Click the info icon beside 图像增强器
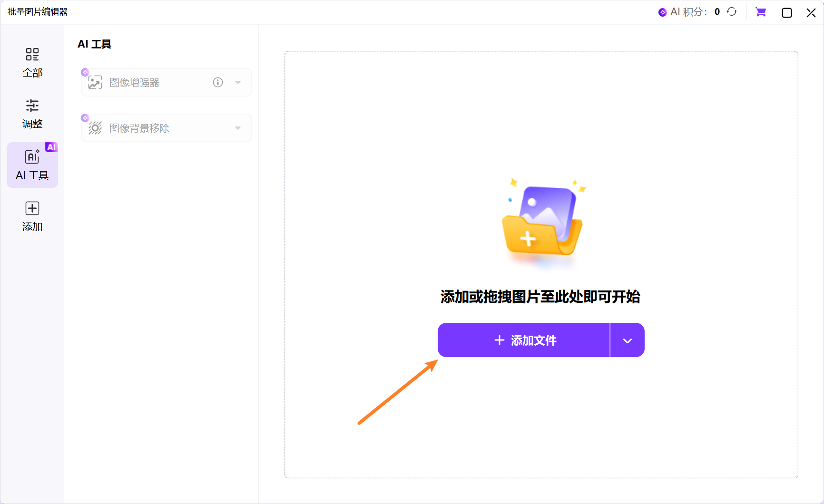Screen dimensions: 824x504 [x=217, y=82]
